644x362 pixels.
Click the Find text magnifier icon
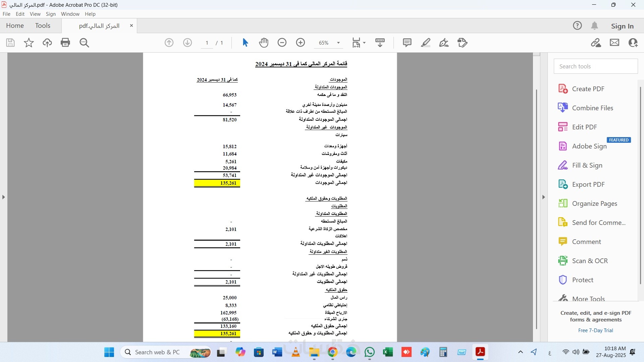84,43
